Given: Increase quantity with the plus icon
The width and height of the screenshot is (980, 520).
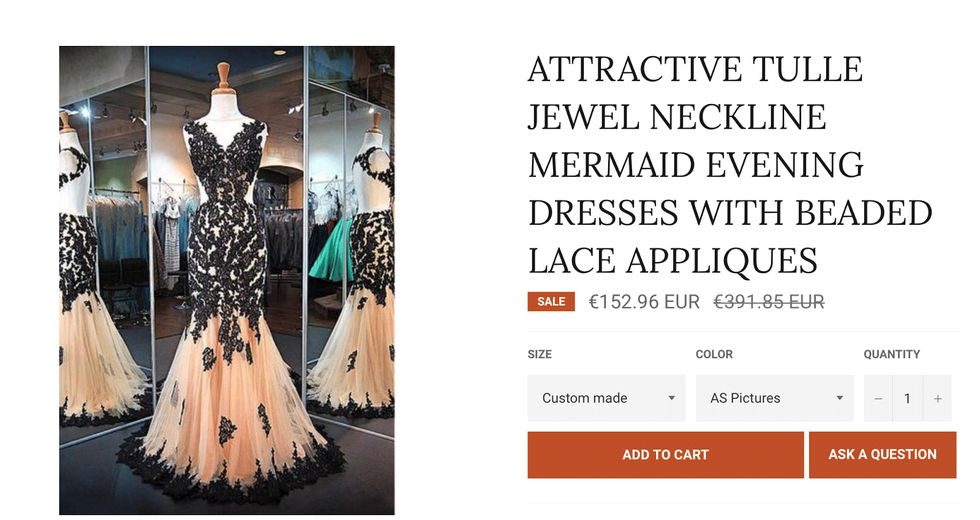Looking at the screenshot, I should [x=937, y=399].
